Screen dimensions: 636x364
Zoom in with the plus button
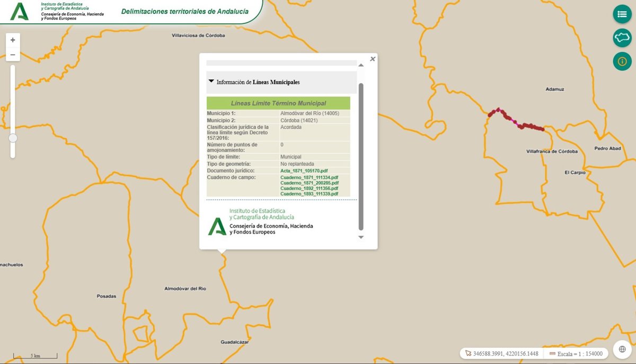(x=13, y=40)
